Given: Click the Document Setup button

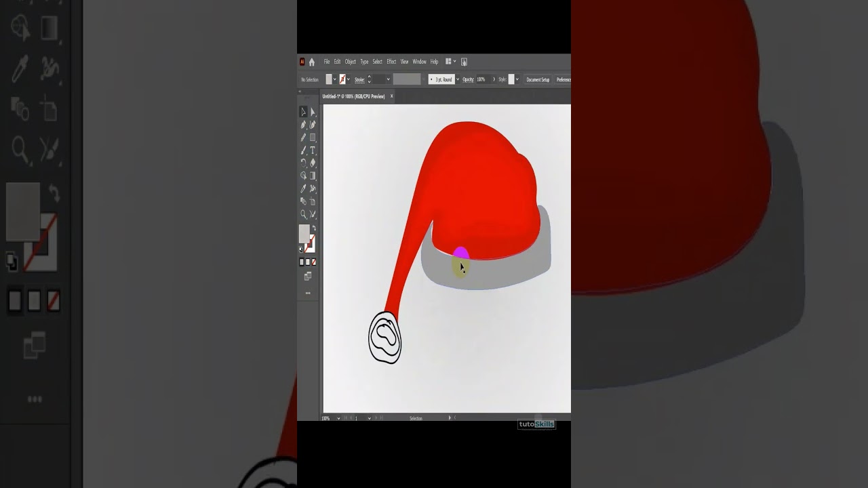Looking at the screenshot, I should coord(538,79).
